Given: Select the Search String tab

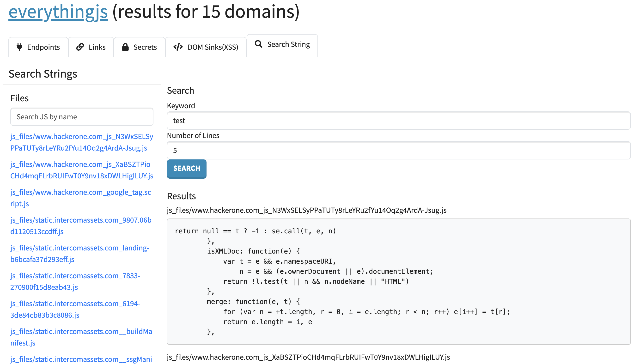Looking at the screenshot, I should (282, 46).
